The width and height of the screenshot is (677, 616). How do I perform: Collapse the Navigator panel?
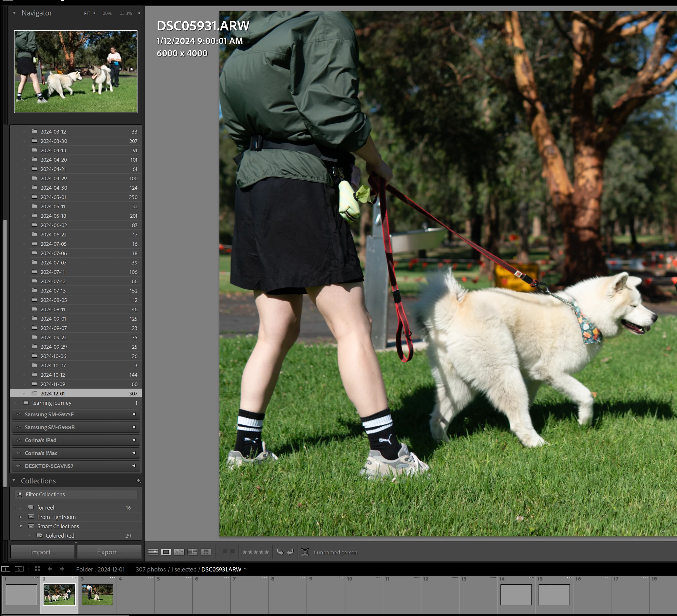click(x=15, y=13)
